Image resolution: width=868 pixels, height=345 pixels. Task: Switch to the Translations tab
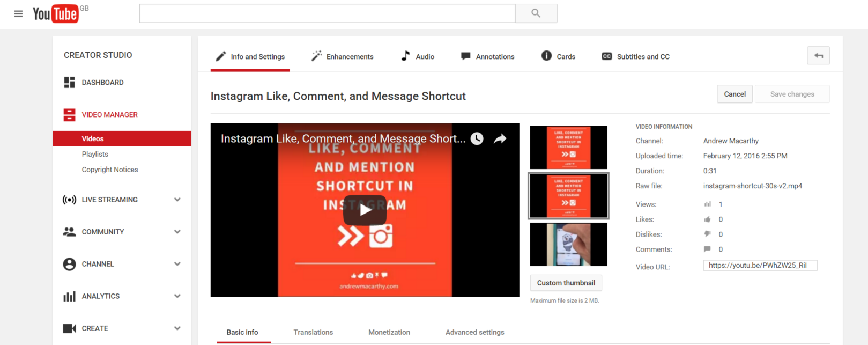click(x=313, y=332)
